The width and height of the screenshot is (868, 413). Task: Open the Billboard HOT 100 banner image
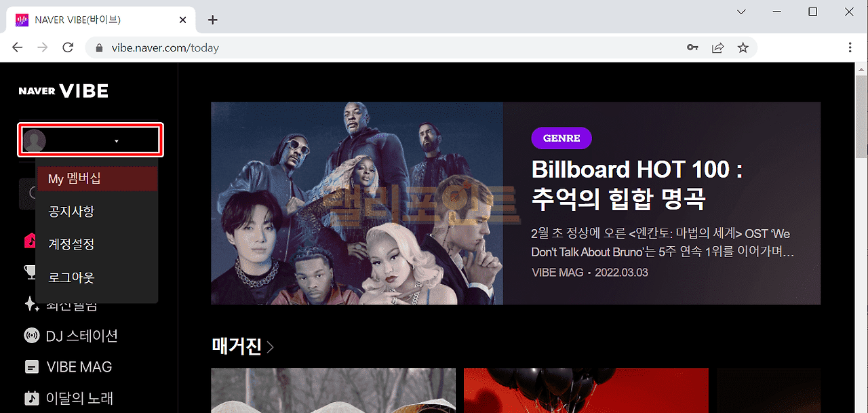[x=357, y=203]
